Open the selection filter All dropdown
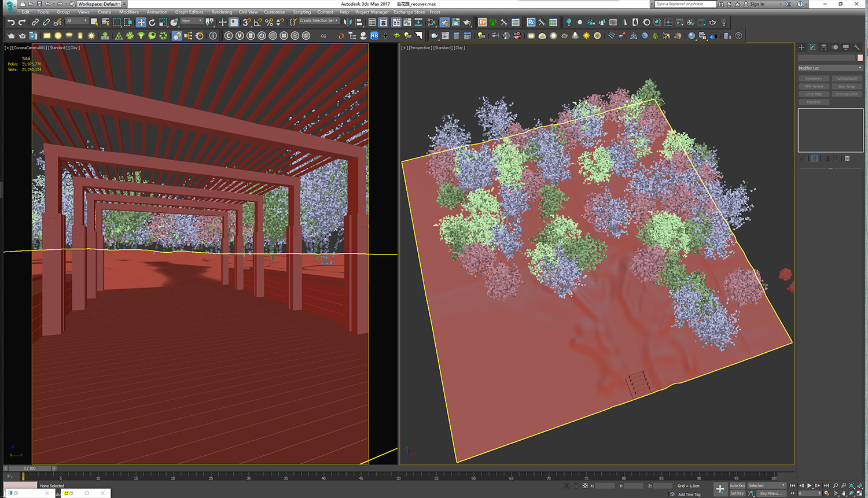This screenshot has height=498, width=868. [x=76, y=21]
